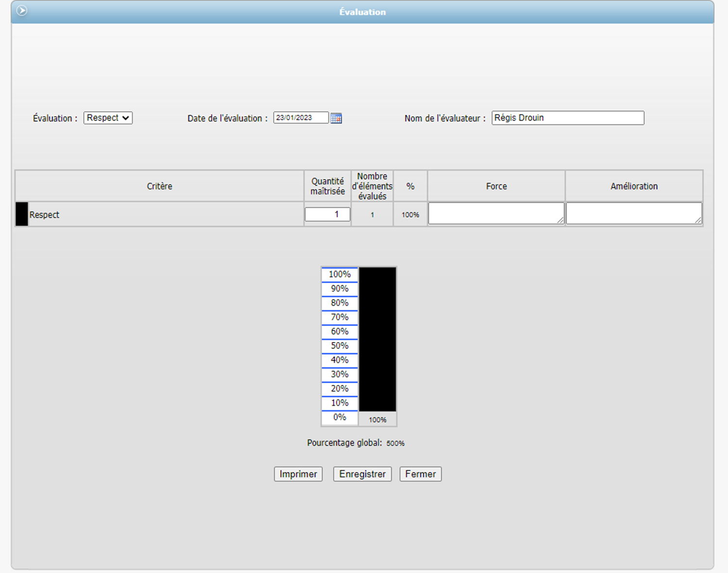Click the Respect criterion row label

44,215
